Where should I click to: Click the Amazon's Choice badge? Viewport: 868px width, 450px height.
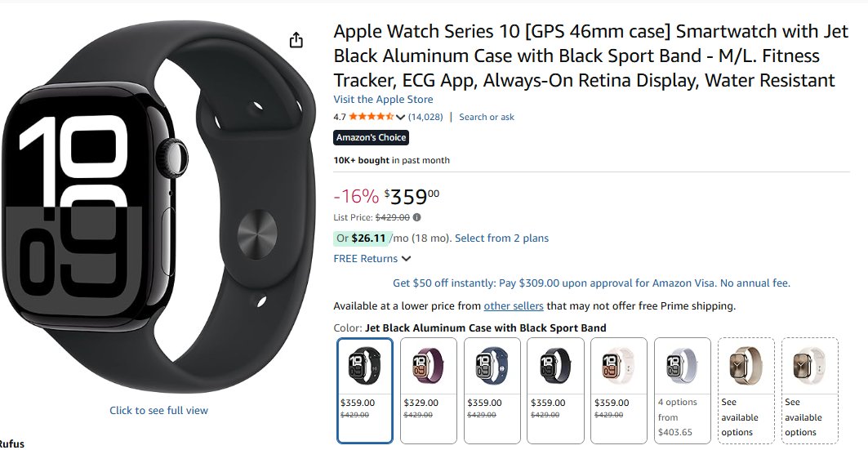pos(371,137)
